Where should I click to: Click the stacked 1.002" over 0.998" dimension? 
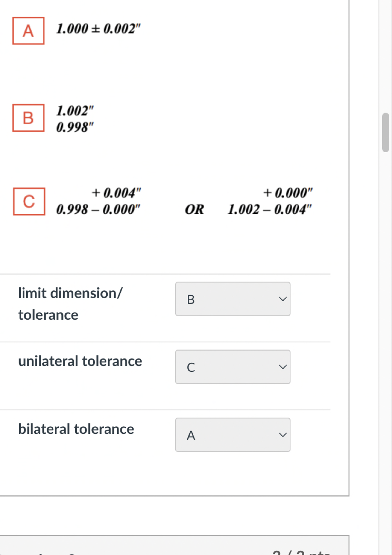tap(75, 119)
